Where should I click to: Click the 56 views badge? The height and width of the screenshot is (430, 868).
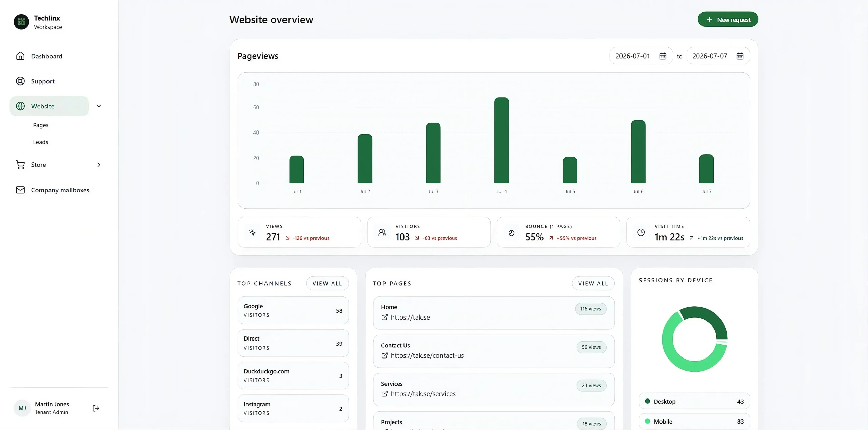pos(591,347)
